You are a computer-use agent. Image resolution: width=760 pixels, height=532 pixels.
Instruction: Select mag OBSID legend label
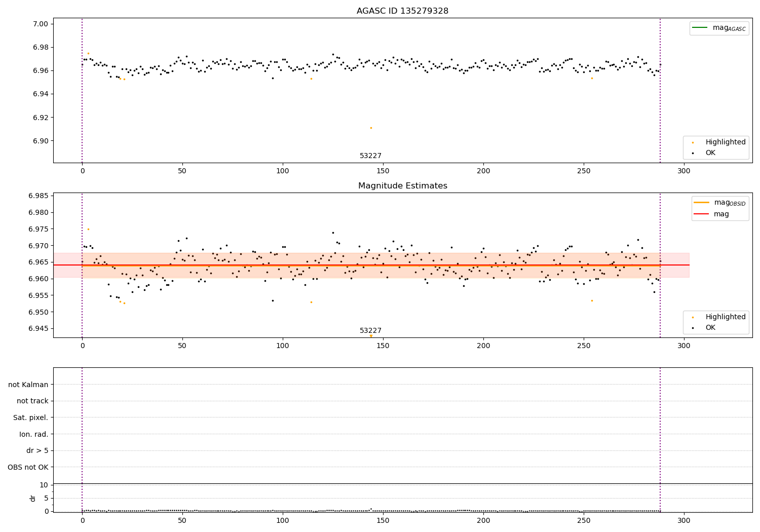pyautogui.click(x=730, y=203)
